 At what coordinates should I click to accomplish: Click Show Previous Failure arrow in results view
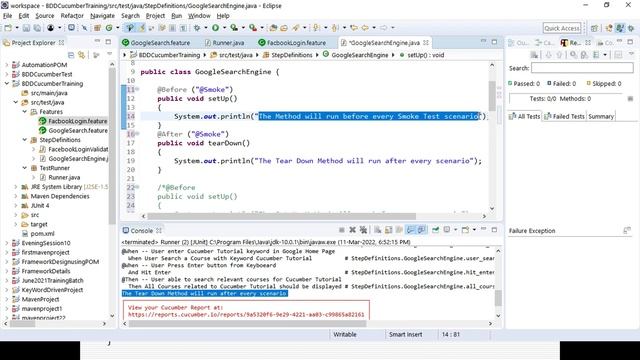(559, 55)
